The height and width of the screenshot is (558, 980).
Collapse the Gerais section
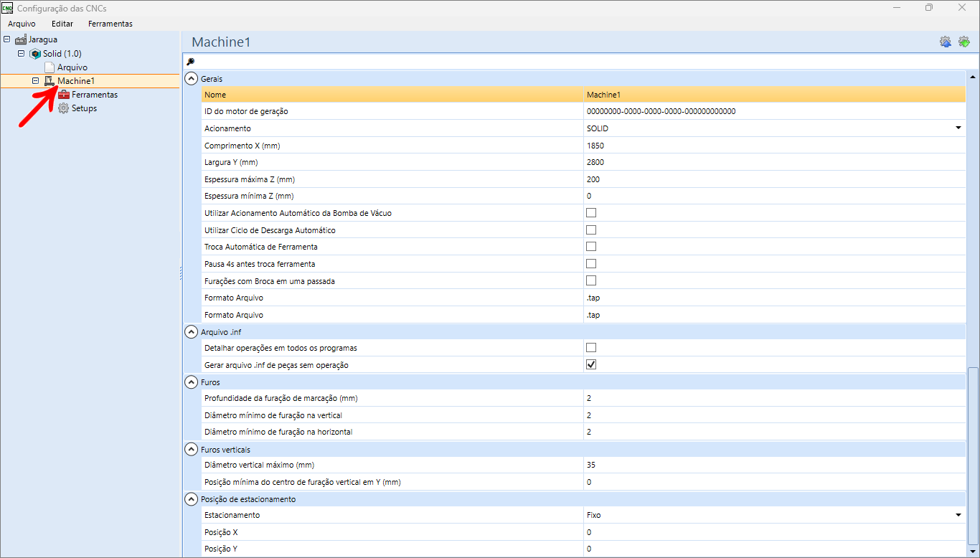191,78
